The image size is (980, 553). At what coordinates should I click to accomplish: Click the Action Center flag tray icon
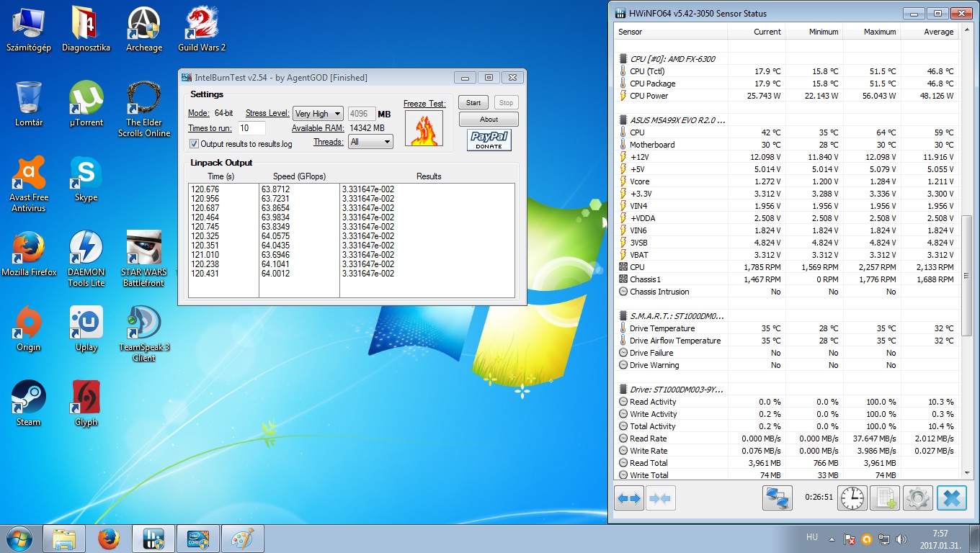tap(850, 539)
